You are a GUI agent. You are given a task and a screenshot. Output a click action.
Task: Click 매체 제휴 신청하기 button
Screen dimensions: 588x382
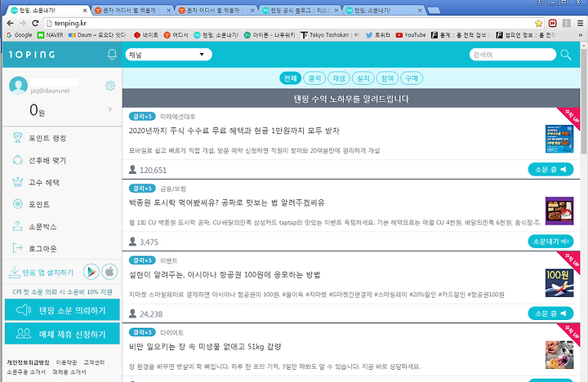[62, 334]
